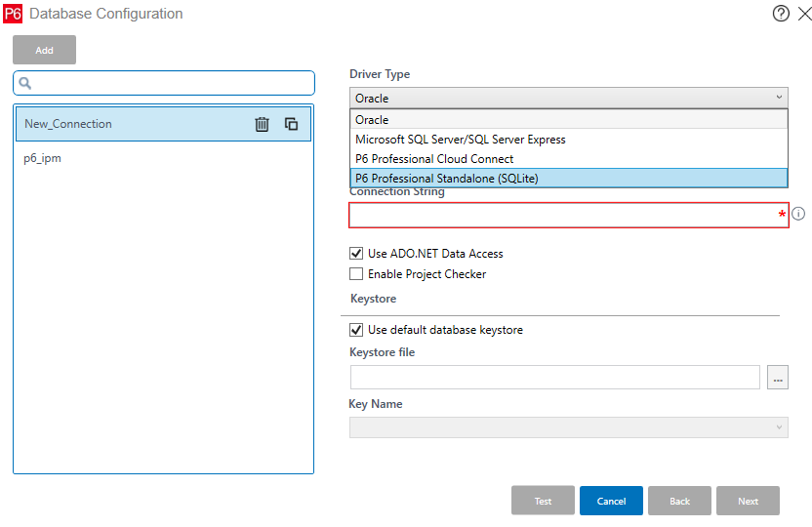Click the search magnifier icon
This screenshot has height=527, width=812.
click(26, 83)
